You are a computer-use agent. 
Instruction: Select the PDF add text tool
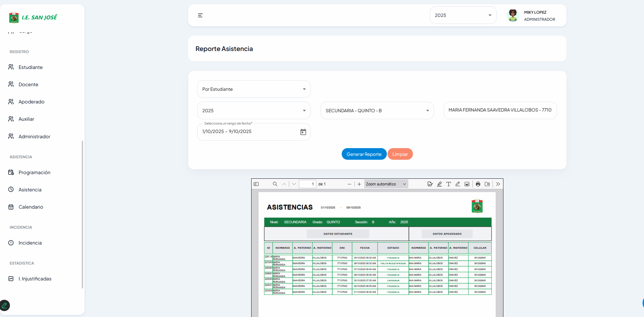click(448, 184)
